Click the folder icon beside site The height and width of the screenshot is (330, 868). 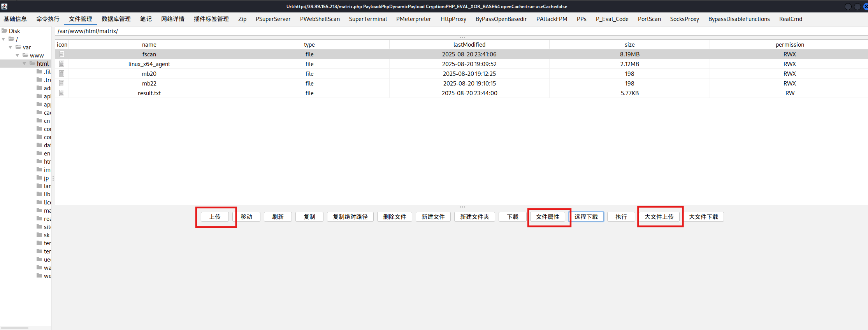coord(39,227)
